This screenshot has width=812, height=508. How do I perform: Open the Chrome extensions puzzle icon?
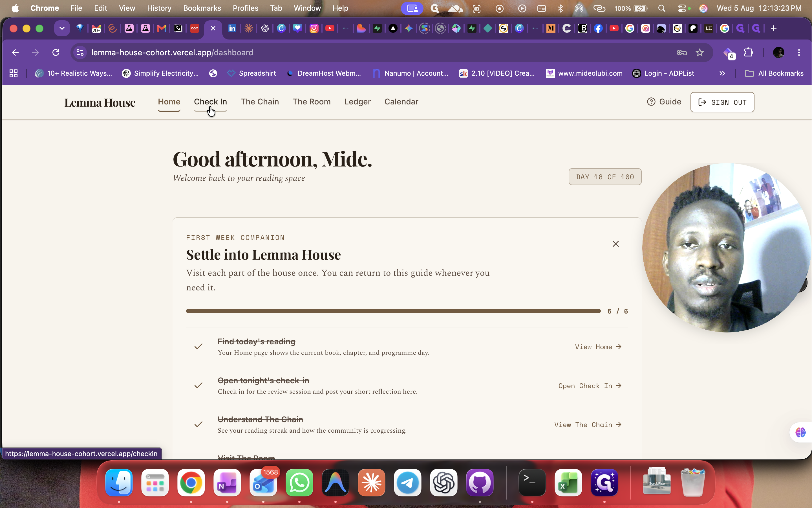749,52
